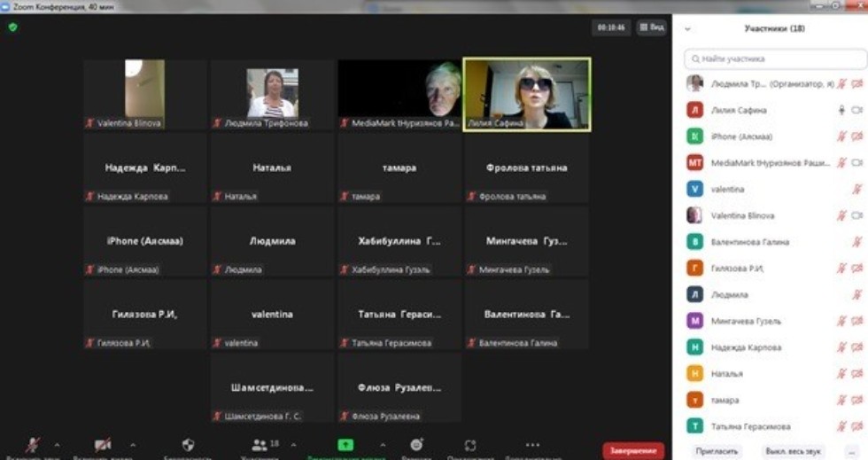868x460 pixels.
Task: Click the three-dots More icon in toolbar
Action: click(x=531, y=446)
